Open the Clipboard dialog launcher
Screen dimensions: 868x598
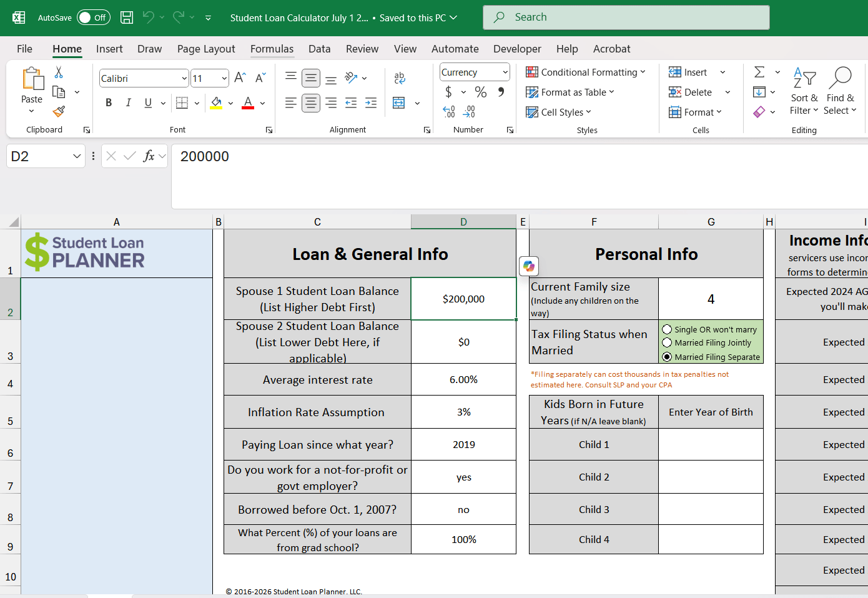[x=87, y=130]
